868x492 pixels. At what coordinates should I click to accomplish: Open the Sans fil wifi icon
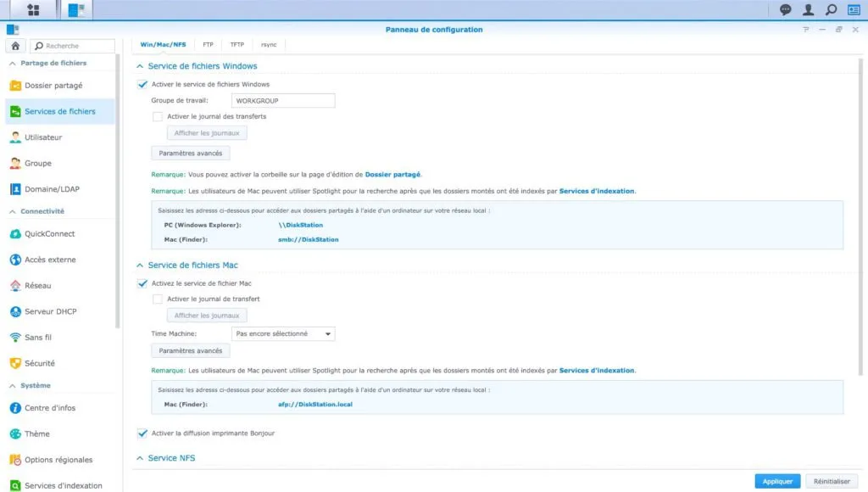[x=15, y=338]
